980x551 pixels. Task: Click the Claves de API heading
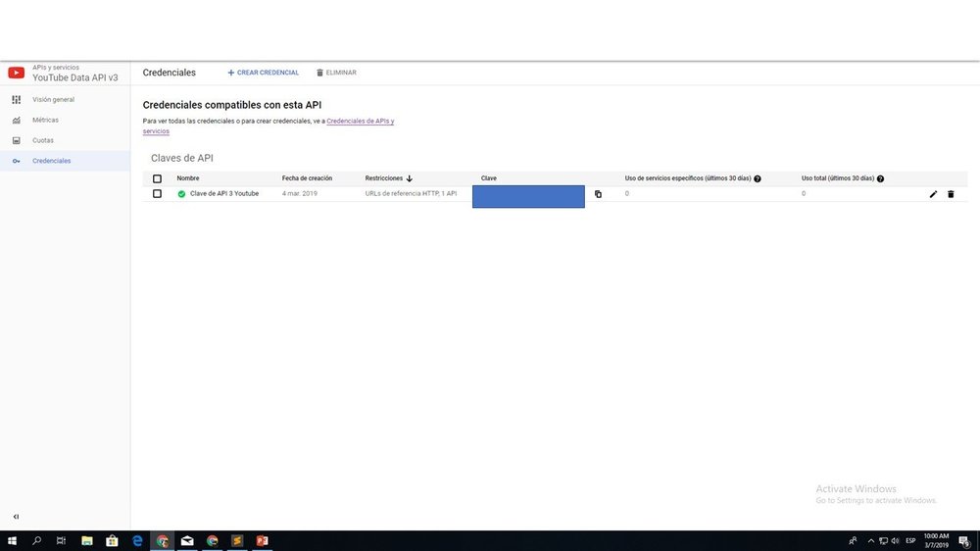pos(182,158)
